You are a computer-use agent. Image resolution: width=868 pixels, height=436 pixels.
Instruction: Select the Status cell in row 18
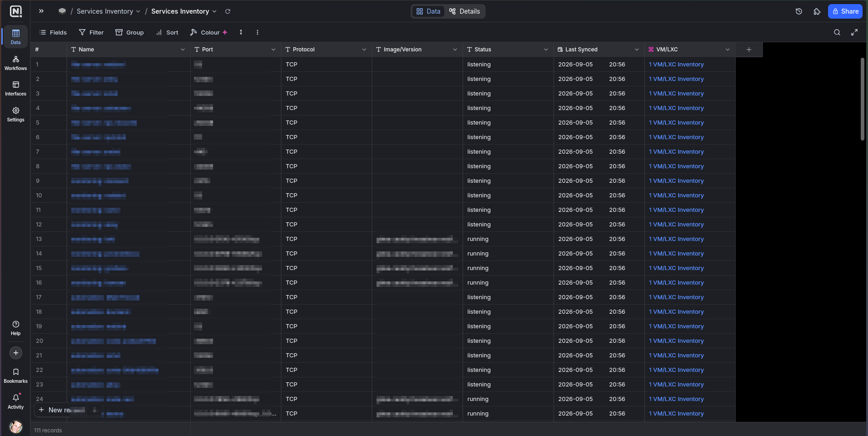pos(508,312)
